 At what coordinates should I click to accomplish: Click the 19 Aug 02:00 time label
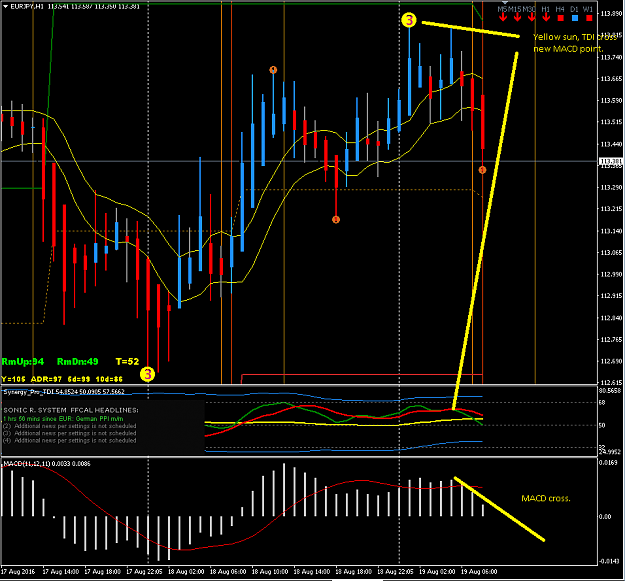tap(437, 572)
